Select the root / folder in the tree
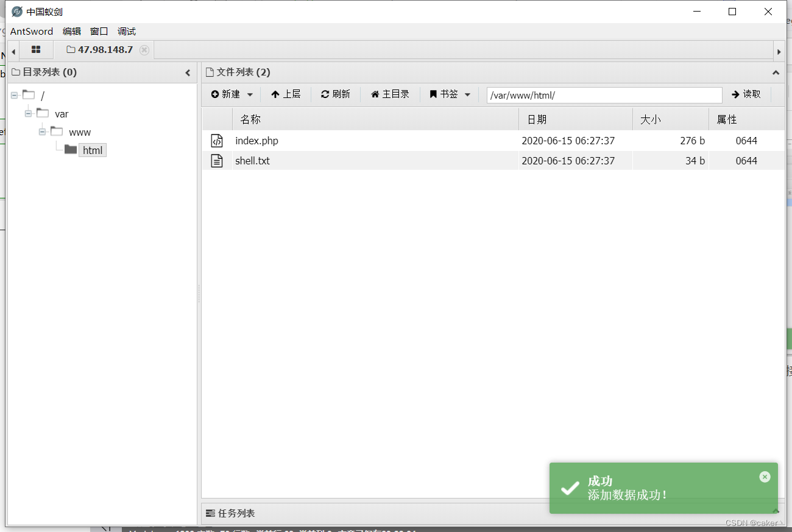Image resolution: width=792 pixels, height=532 pixels. coord(43,96)
